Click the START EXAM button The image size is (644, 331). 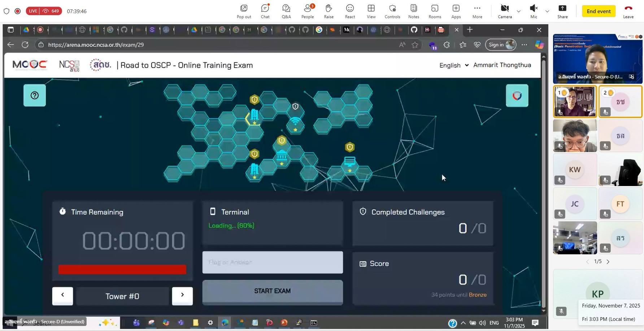pos(273,291)
